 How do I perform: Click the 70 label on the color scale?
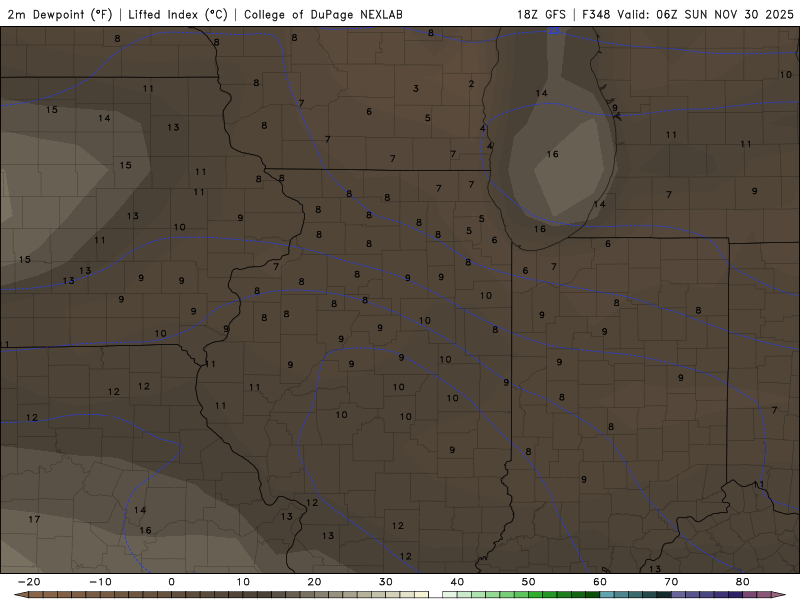[671, 582]
